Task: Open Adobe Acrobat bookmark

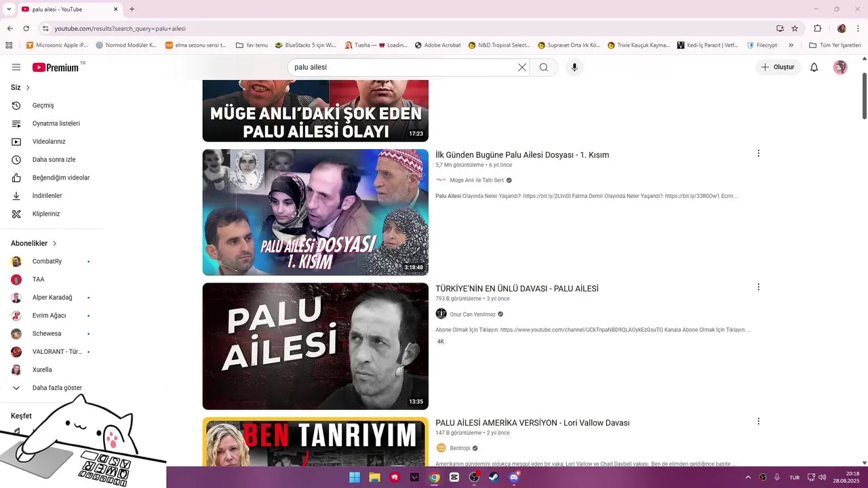Action: [x=437, y=45]
